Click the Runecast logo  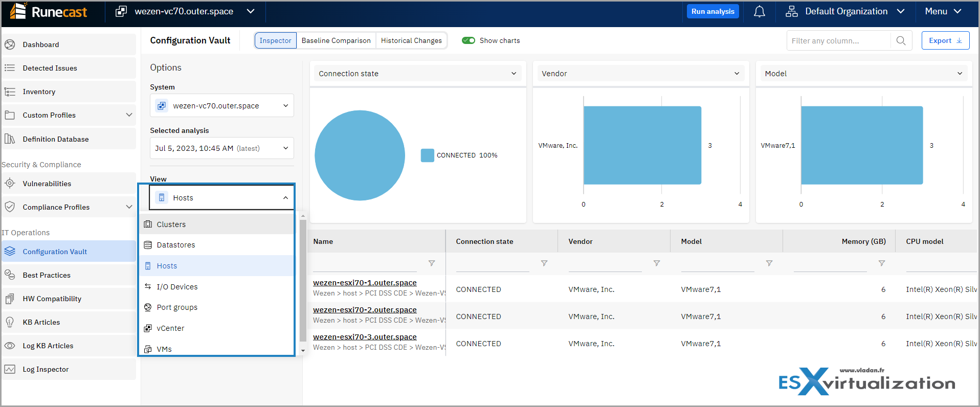(x=49, y=11)
